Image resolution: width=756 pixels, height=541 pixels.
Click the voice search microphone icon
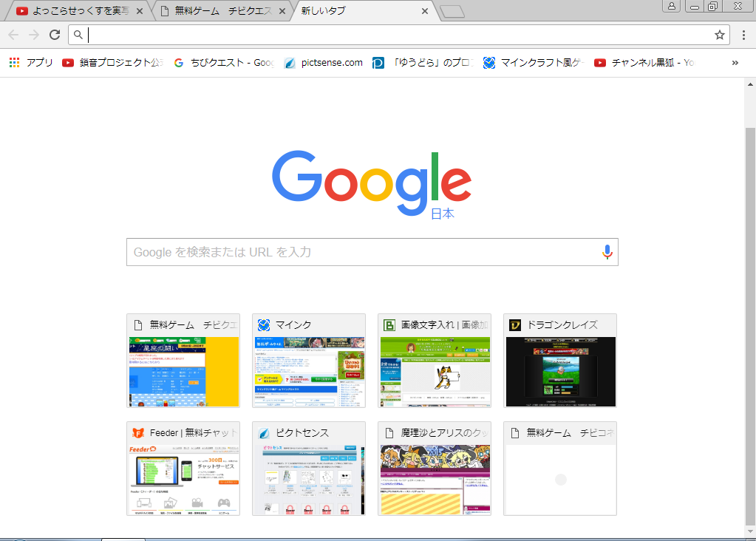[607, 252]
